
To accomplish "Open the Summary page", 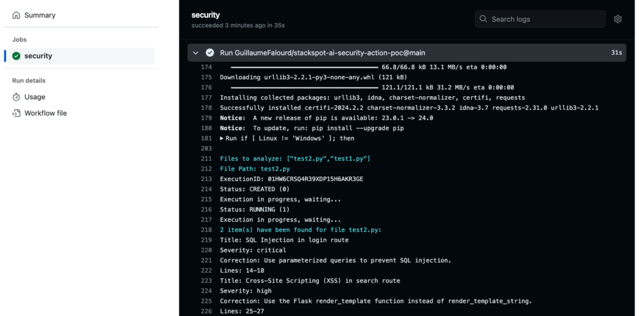I will coord(40,15).
